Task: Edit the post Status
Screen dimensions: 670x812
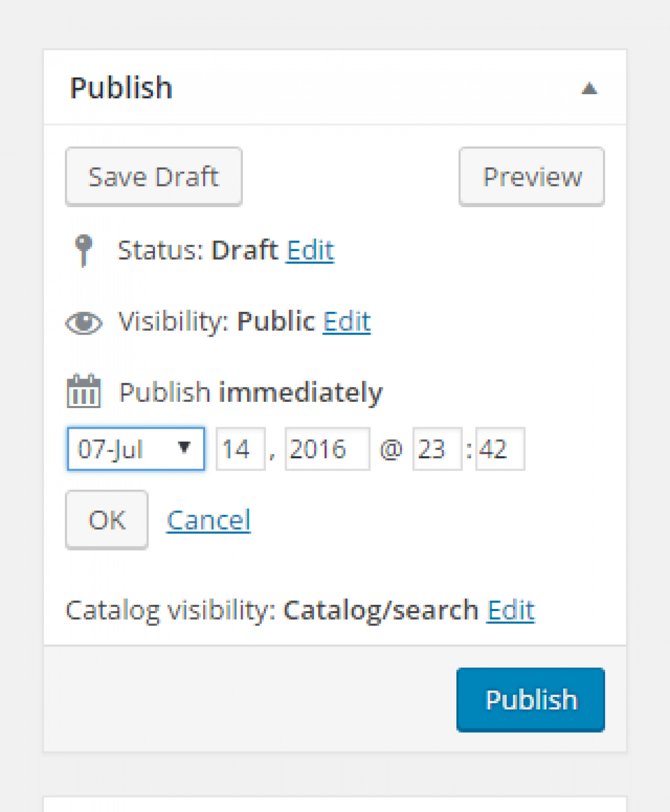Action: (310, 250)
